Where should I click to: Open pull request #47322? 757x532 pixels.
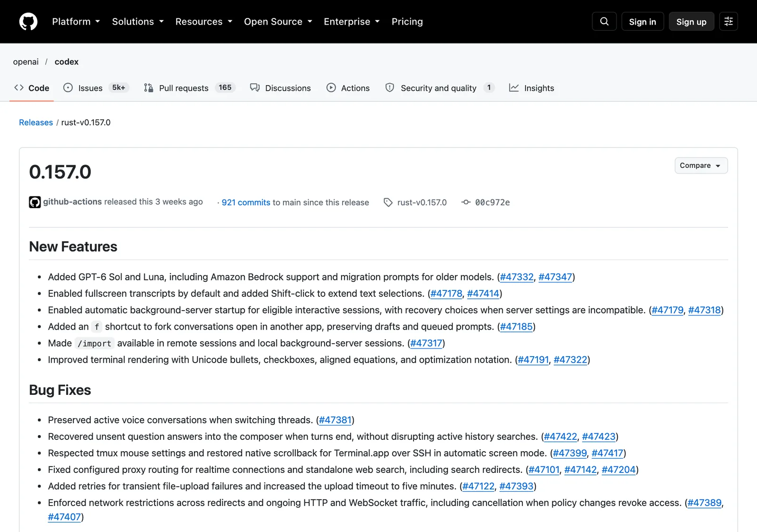pyautogui.click(x=571, y=360)
